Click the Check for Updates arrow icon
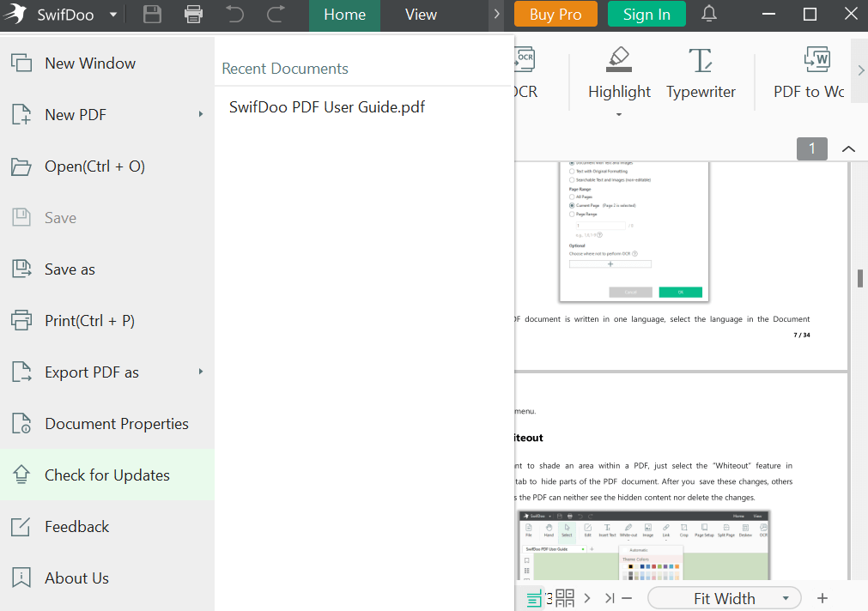This screenshot has width=868, height=611. 21,475
